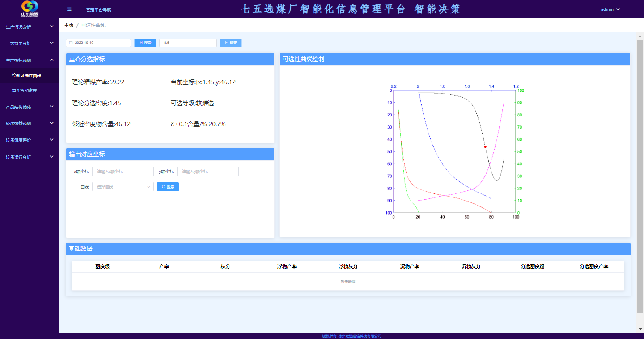
Task: Open the 管理平台导航 link
Action: (x=98, y=9)
